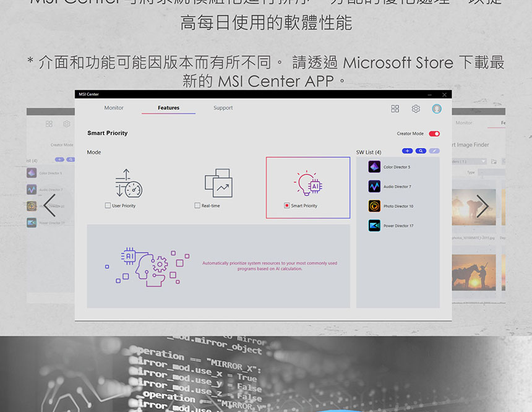Check the Real-time checkbox
The image size is (532, 412).
coord(197,205)
